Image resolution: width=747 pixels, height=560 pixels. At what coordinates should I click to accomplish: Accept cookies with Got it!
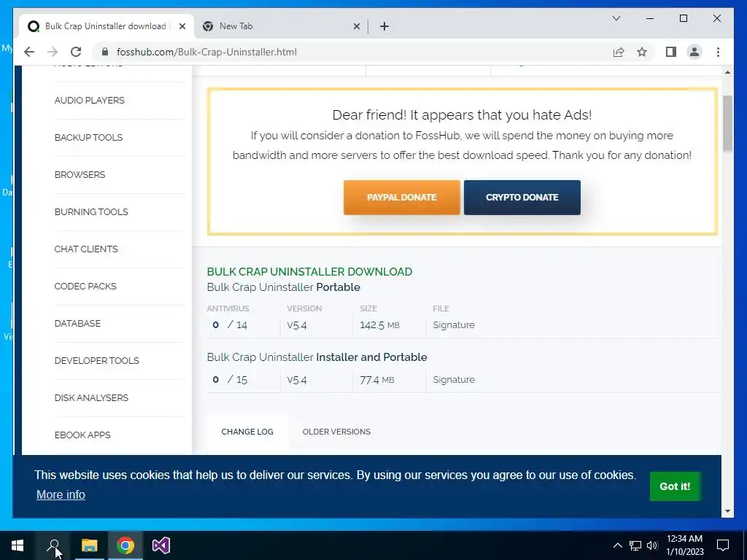tap(675, 486)
